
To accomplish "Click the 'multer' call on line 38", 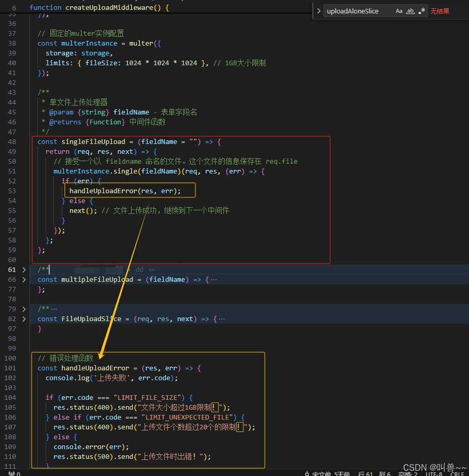I will (x=141, y=44).
